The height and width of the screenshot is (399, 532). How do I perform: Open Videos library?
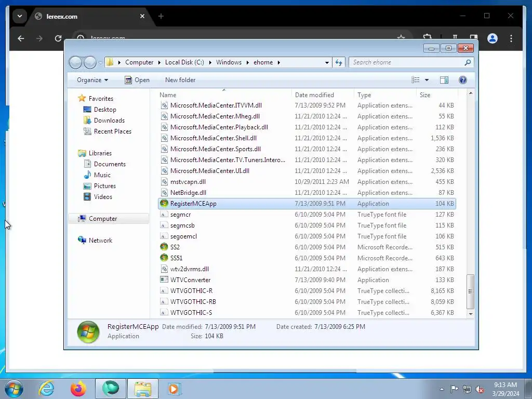[103, 197]
